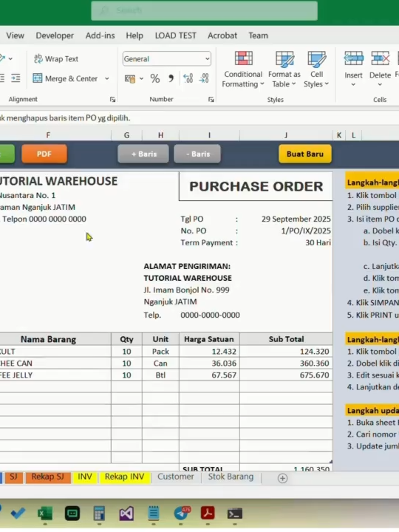Click the Delete cells icon
Screen dimensions: 399x532
click(x=380, y=69)
